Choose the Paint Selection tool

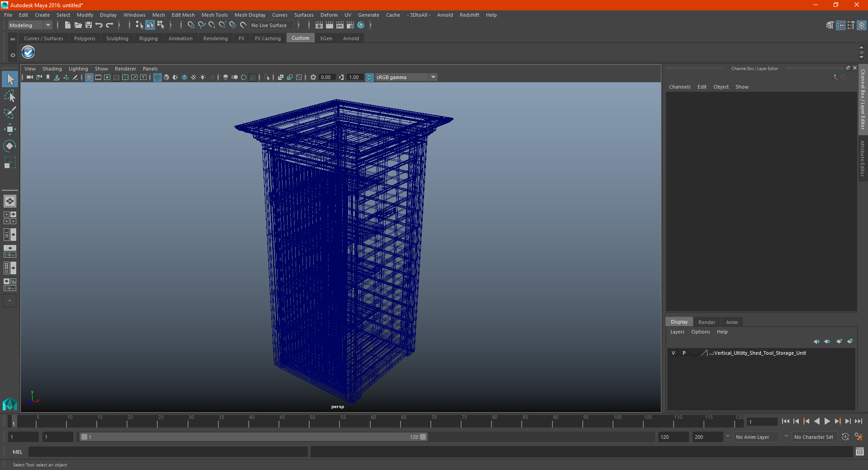pyautogui.click(x=9, y=113)
